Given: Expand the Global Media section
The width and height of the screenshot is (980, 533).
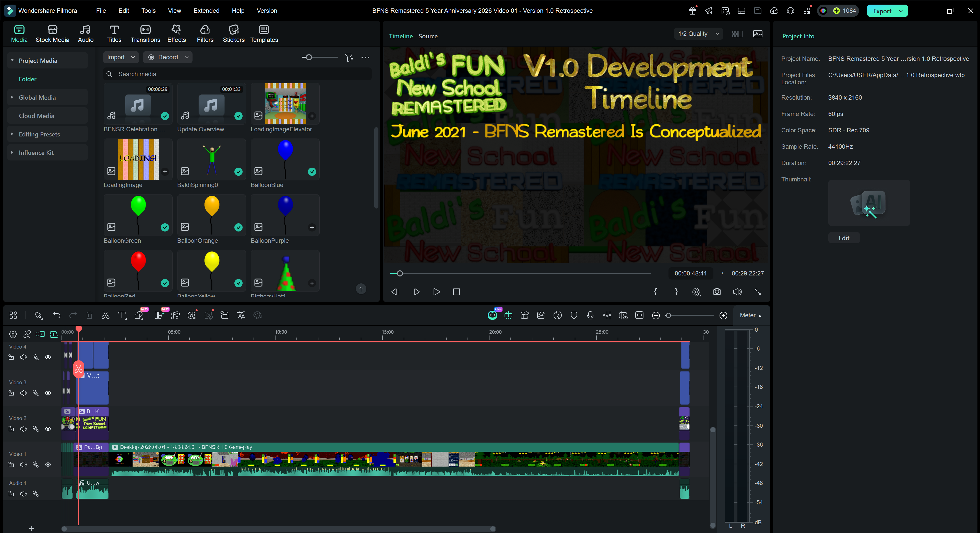Looking at the screenshot, I should pyautogui.click(x=12, y=97).
